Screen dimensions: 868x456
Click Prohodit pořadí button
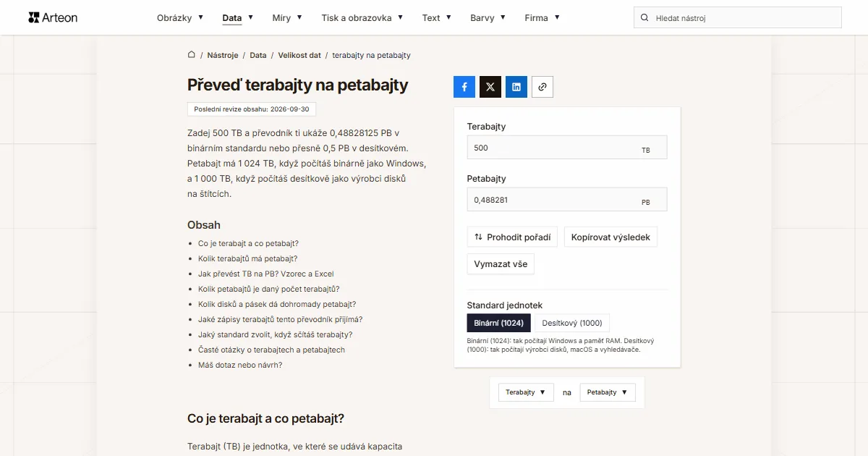point(512,237)
